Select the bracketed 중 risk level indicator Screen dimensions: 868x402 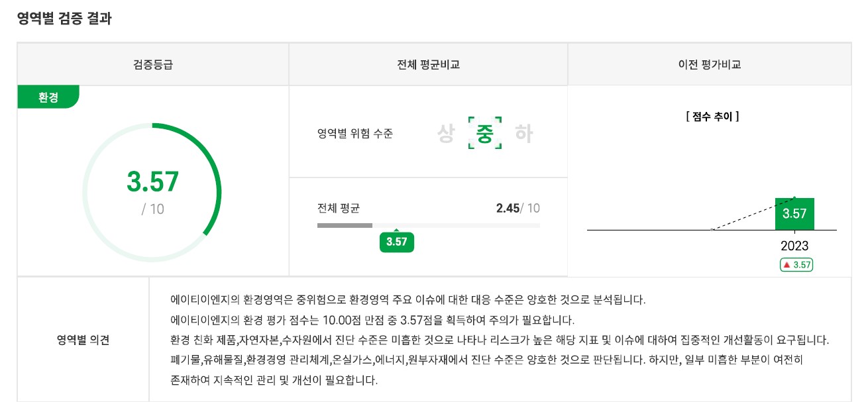(485, 133)
